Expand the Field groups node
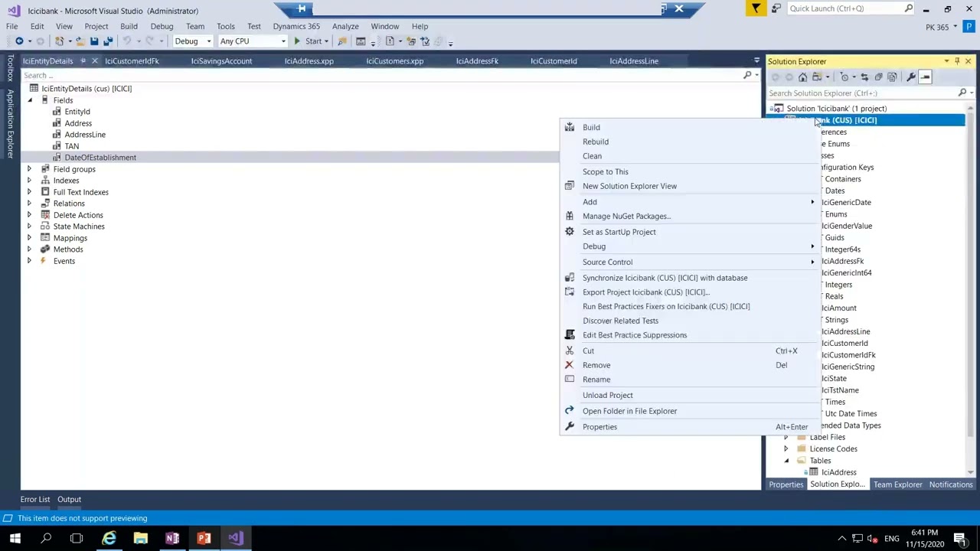Screen dimensions: 980x551 30,169
